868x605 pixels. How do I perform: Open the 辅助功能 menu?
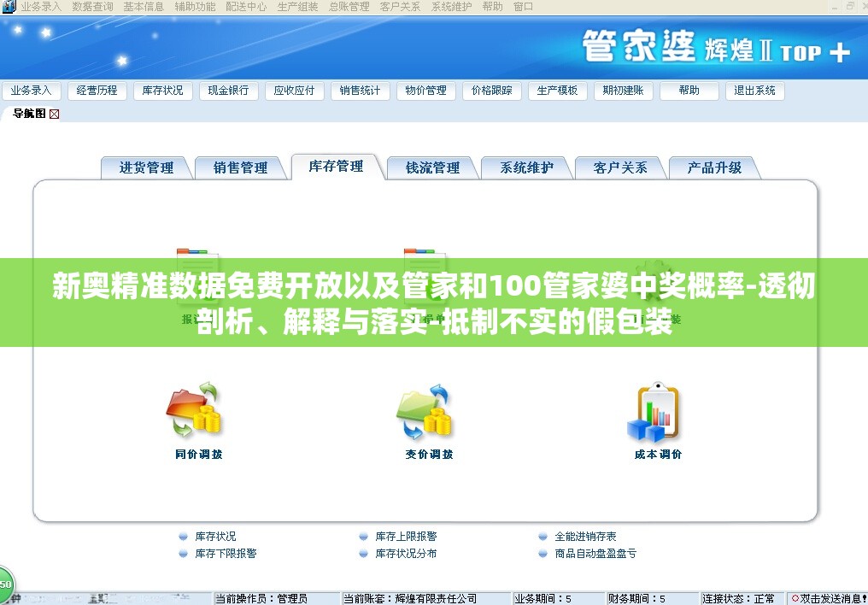[x=195, y=7]
